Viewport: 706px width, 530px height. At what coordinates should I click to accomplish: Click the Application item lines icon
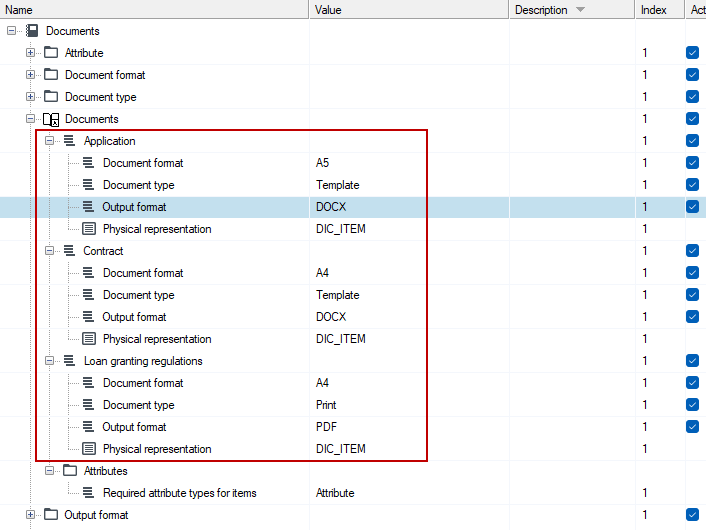[x=69, y=140]
